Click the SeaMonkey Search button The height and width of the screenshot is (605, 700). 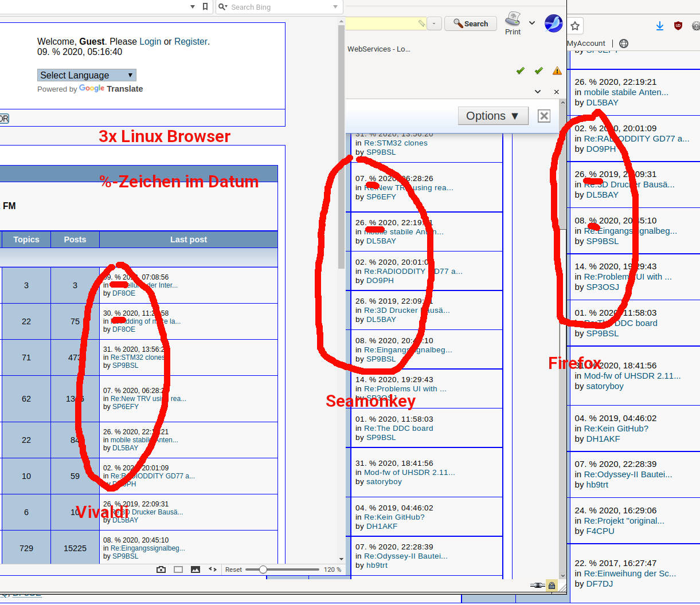point(471,23)
